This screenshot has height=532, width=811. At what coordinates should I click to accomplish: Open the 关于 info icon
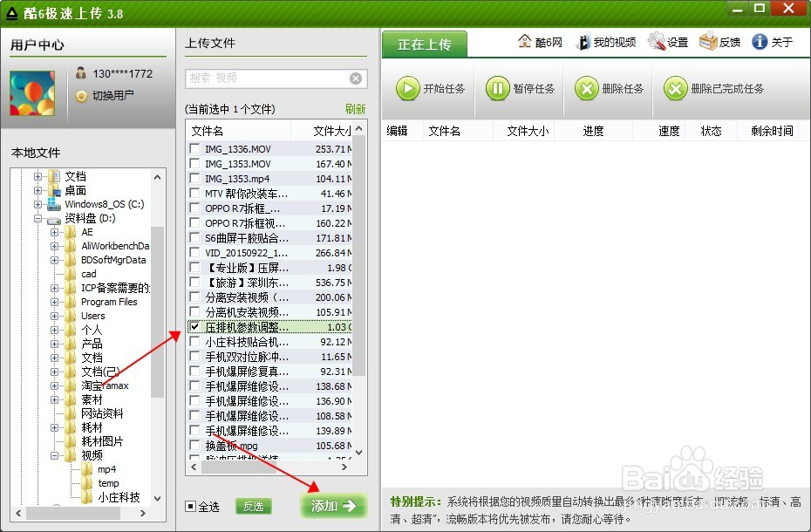coord(760,41)
